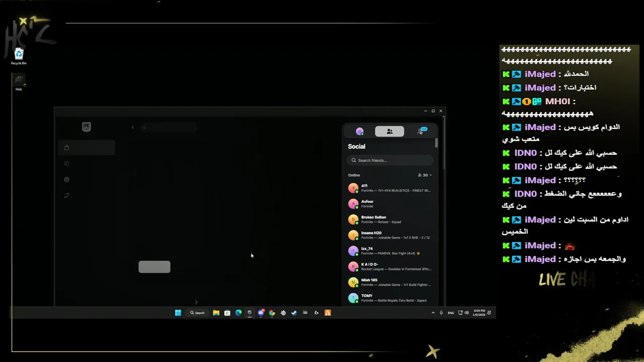Click the Epic launcher store search field
Image resolution: width=644 pixels, height=362 pixels.
169,127
